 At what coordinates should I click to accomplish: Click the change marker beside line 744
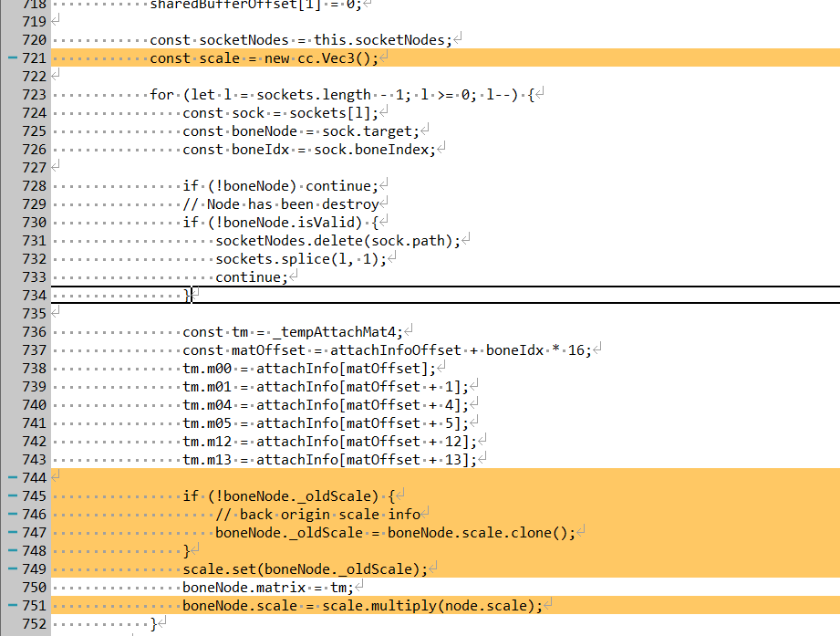(x=13, y=477)
